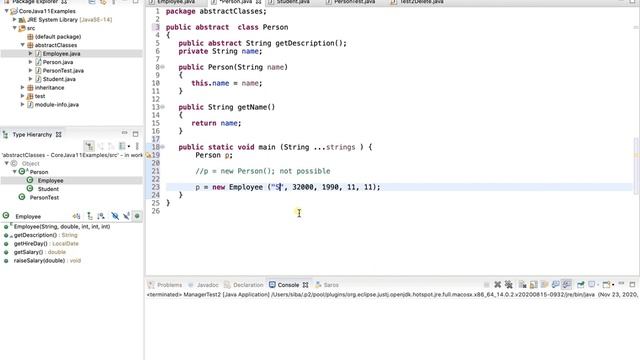Collapse the src folder

coord(15,28)
